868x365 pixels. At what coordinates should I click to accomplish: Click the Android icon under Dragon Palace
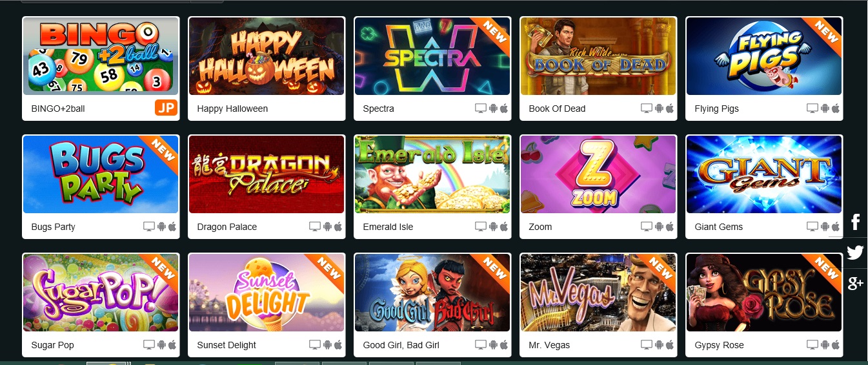(x=327, y=227)
